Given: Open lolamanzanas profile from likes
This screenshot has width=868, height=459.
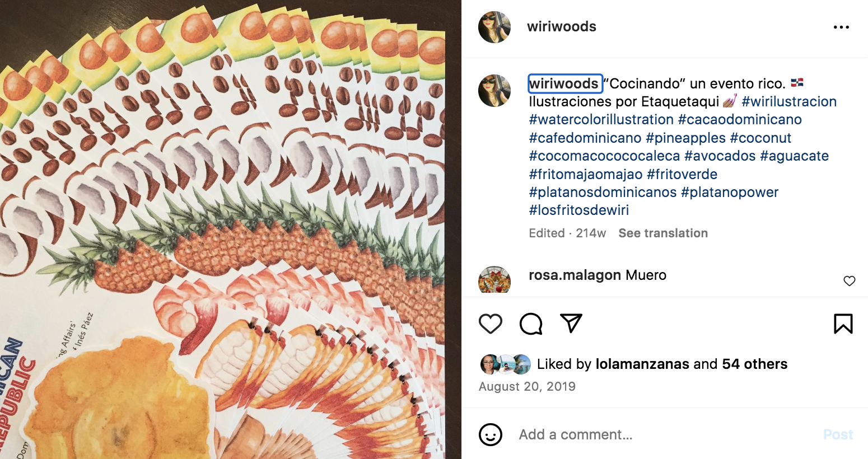Looking at the screenshot, I should 642,364.
